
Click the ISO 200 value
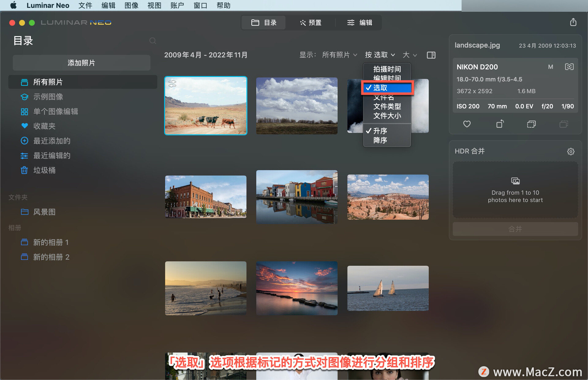pyautogui.click(x=468, y=106)
